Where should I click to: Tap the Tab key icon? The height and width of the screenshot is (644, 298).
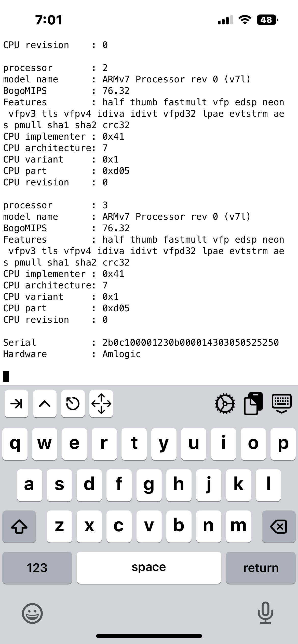(16, 404)
